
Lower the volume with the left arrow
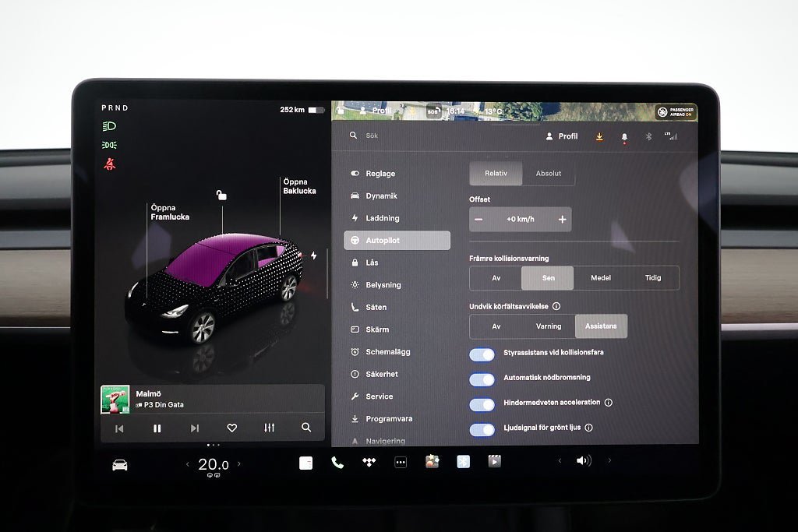tap(560, 461)
